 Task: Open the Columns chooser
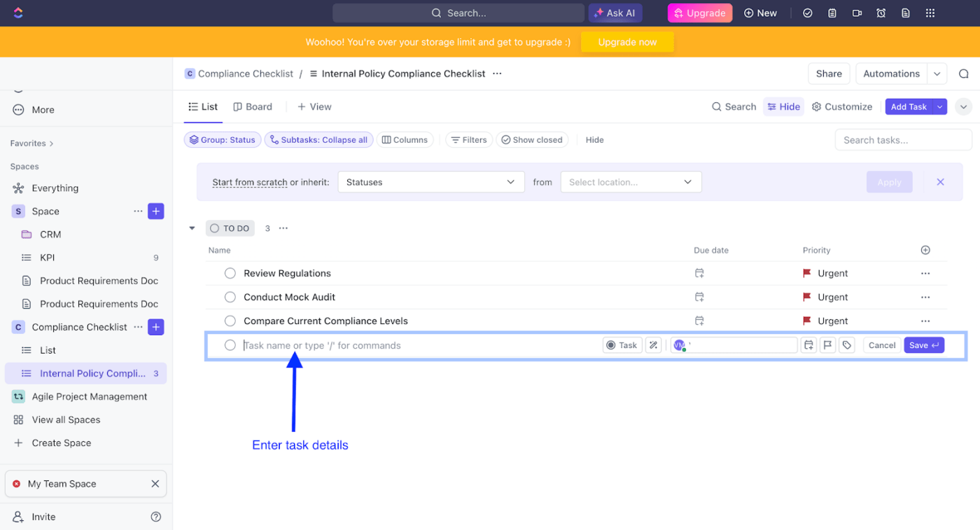(x=405, y=140)
